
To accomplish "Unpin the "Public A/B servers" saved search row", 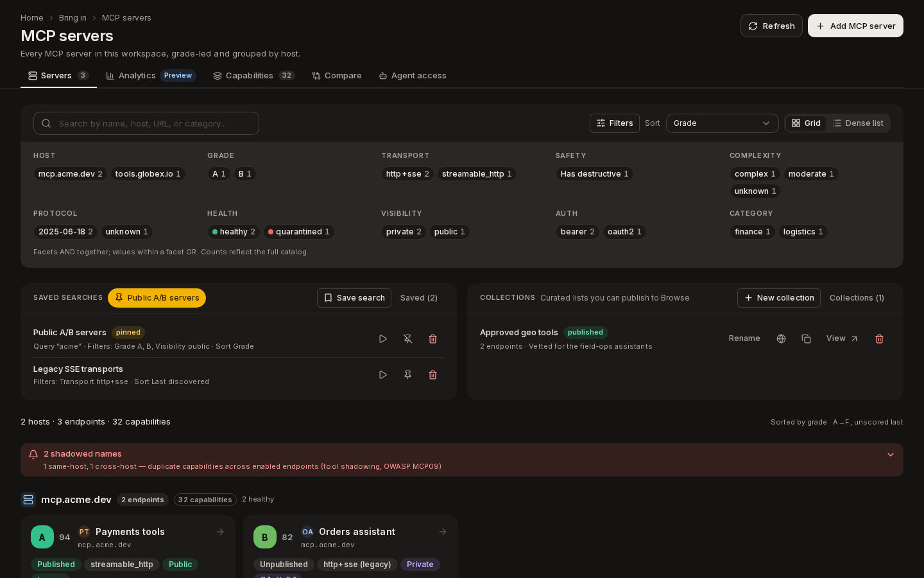I will tap(407, 338).
